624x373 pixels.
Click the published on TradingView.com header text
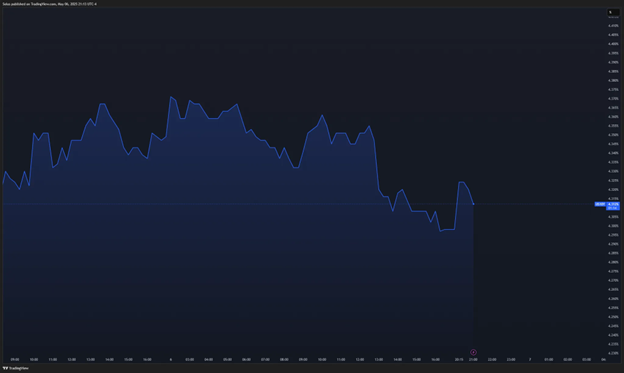49,4
